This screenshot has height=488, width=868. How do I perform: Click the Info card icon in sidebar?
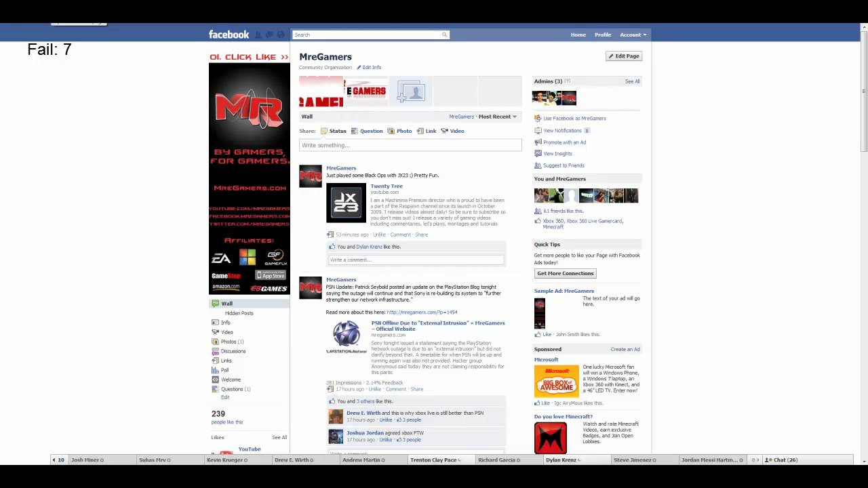pyautogui.click(x=215, y=323)
